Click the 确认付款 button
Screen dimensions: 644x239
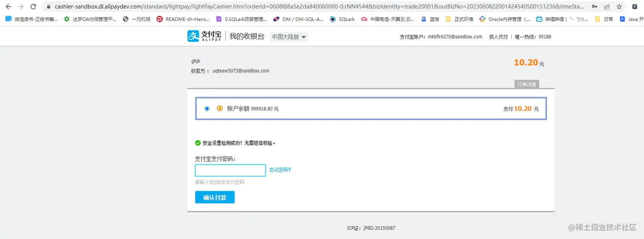pyautogui.click(x=215, y=197)
